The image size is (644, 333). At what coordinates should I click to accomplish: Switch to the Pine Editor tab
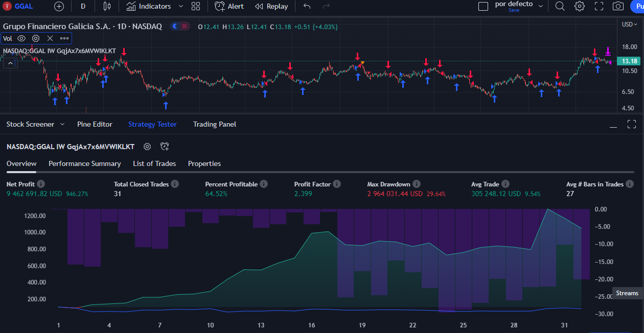click(x=95, y=124)
